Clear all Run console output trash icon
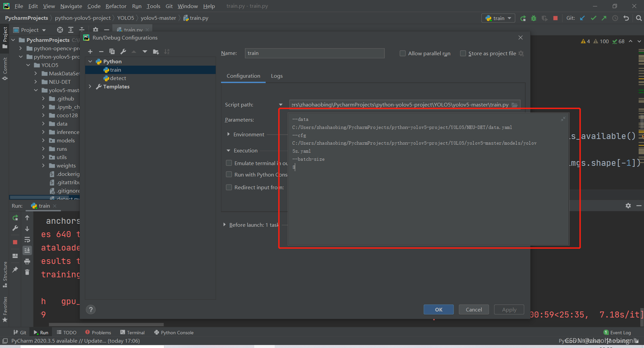 point(27,272)
